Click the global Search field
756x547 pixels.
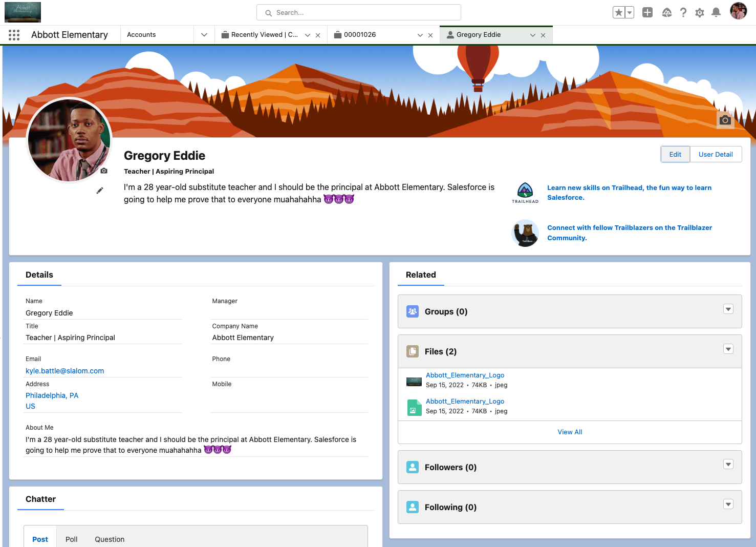[359, 12]
